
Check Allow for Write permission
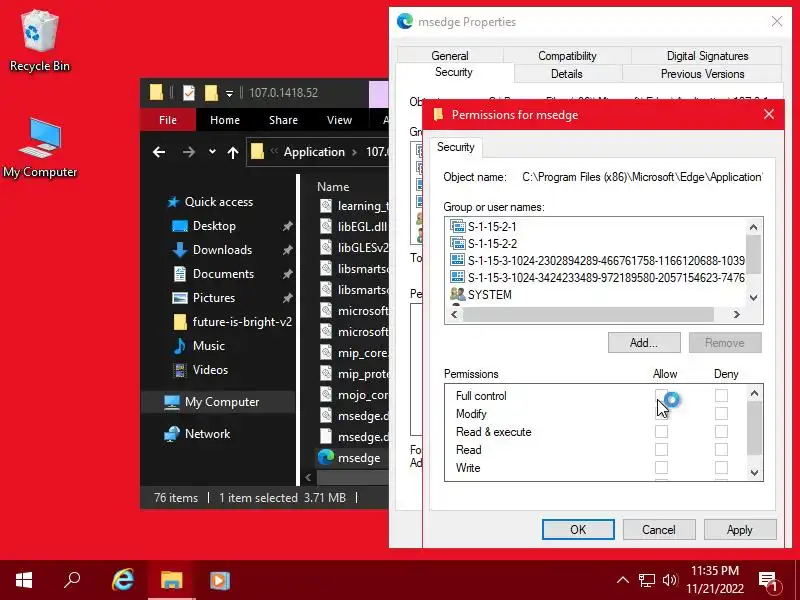tap(661, 467)
